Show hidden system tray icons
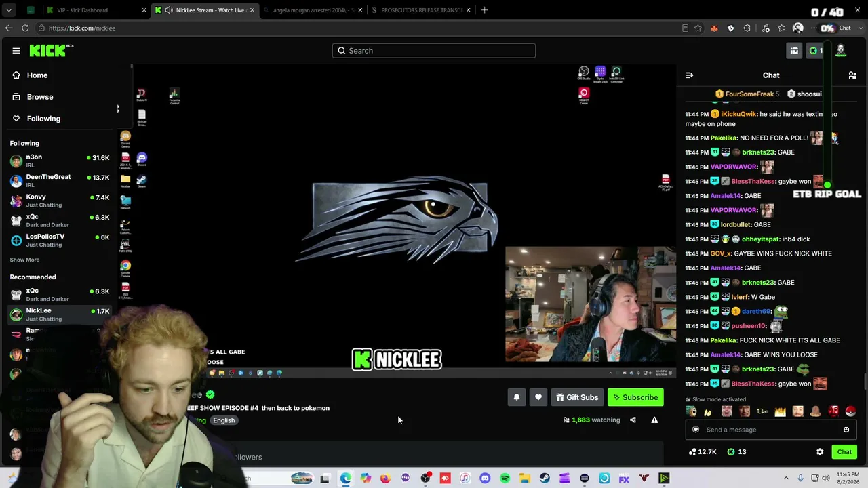The image size is (868, 488). (x=786, y=479)
